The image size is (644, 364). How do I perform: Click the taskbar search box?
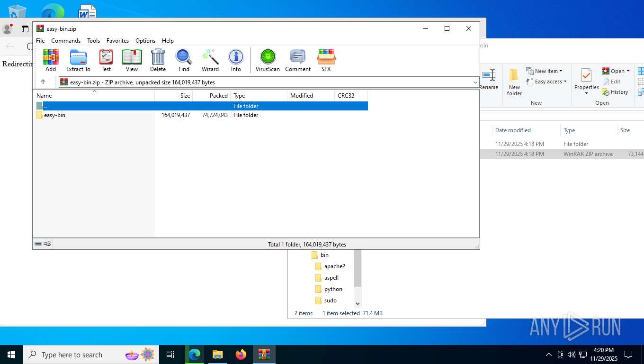pos(90,355)
